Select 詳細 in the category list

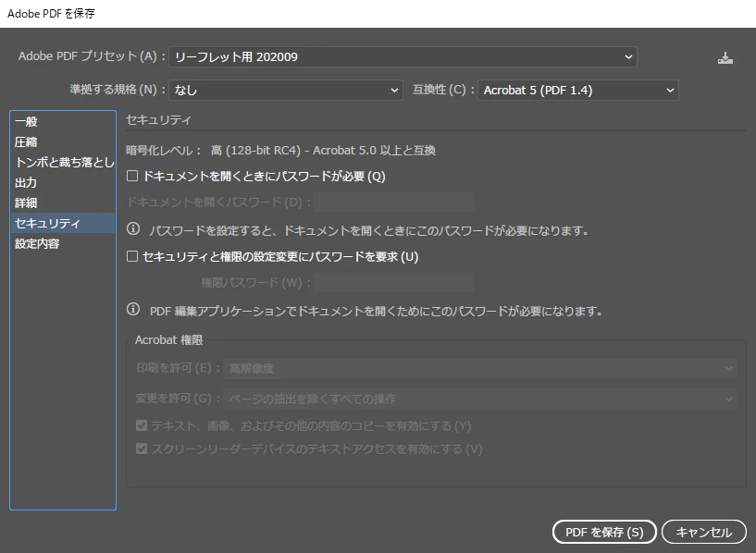63,203
